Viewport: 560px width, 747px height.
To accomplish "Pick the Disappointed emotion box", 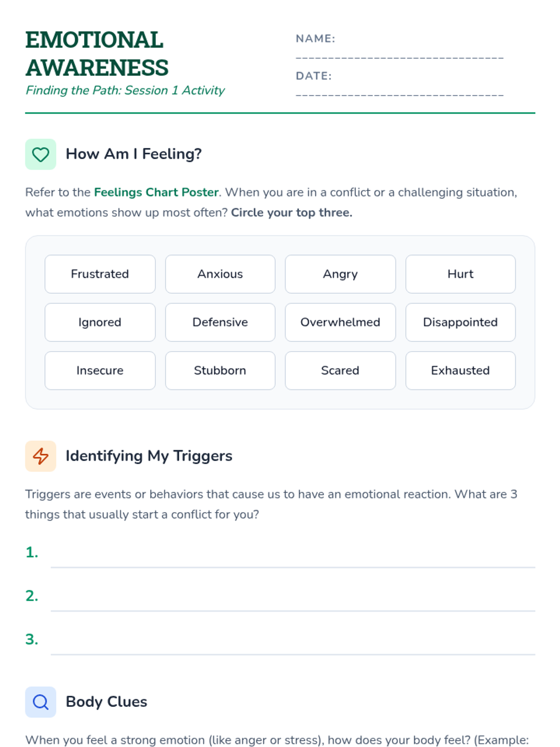I will (x=461, y=322).
